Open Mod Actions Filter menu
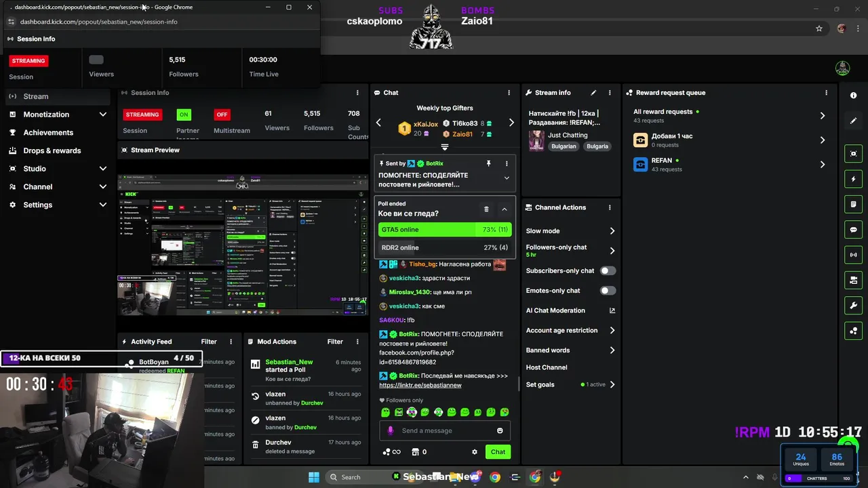Image resolution: width=868 pixels, height=488 pixels. [335, 342]
